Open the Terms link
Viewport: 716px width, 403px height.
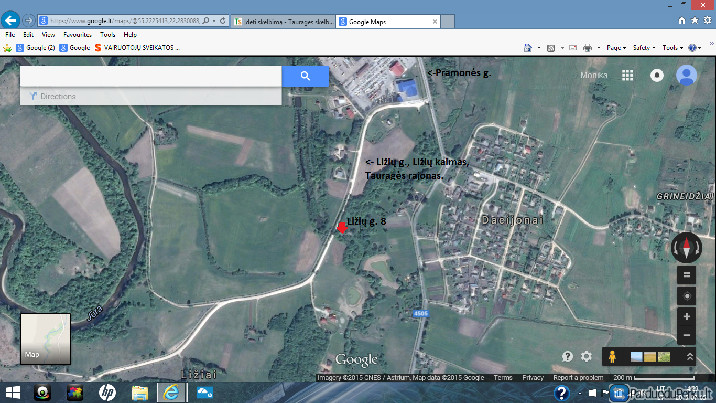point(503,377)
